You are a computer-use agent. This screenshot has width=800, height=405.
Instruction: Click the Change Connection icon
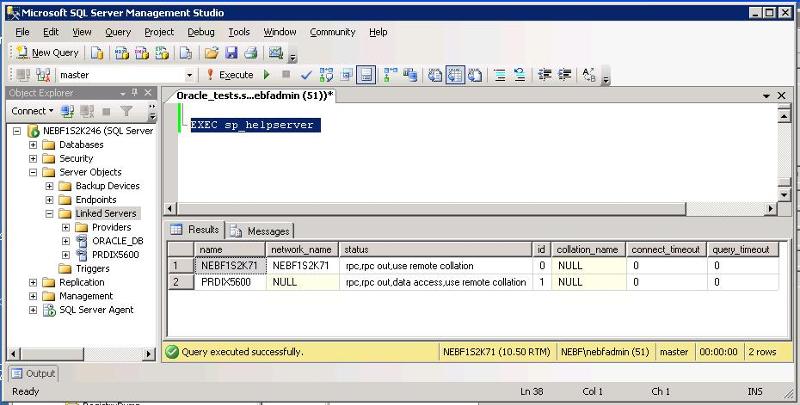[x=43, y=75]
